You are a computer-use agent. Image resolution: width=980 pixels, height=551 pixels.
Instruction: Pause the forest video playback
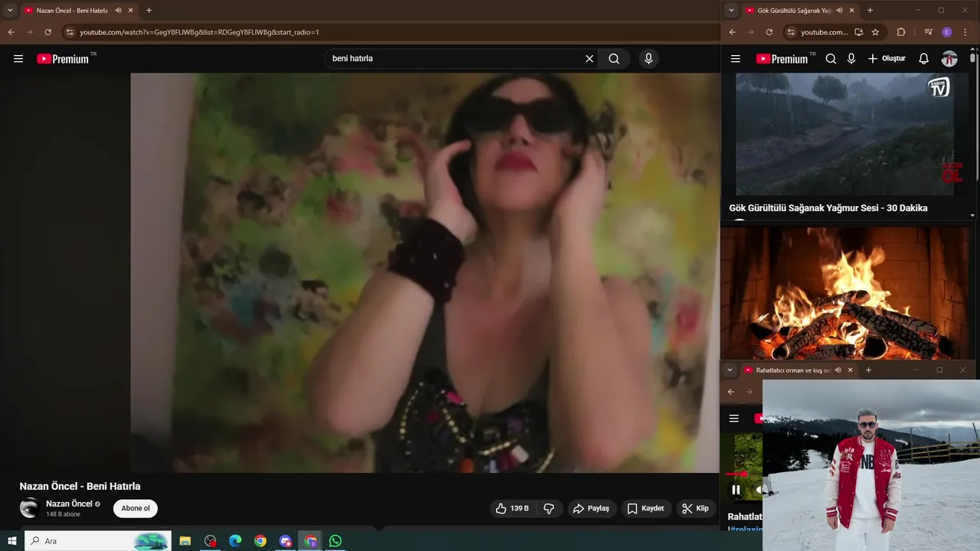point(736,490)
